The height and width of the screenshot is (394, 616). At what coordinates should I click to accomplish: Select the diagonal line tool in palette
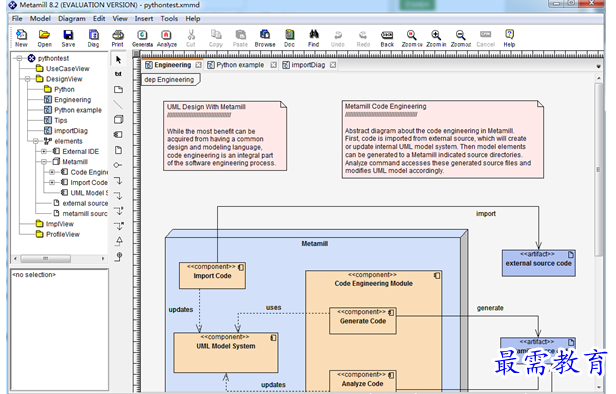[118, 104]
